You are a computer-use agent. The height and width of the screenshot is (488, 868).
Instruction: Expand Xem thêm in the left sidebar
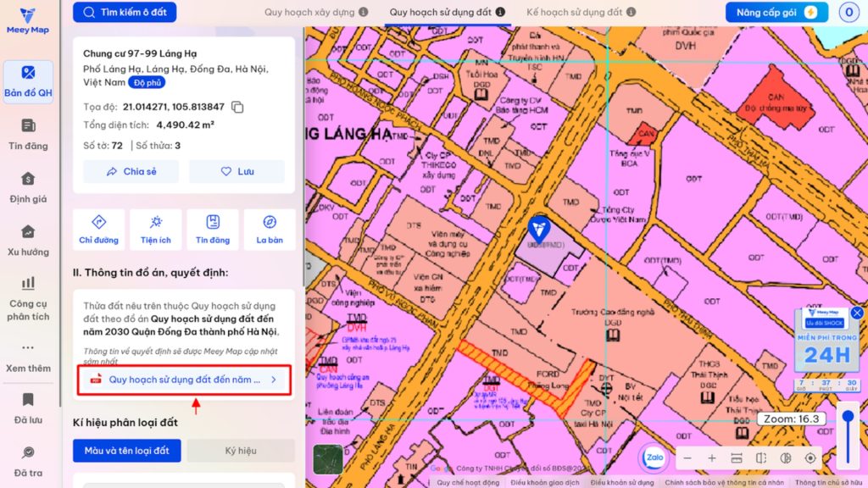(x=28, y=358)
